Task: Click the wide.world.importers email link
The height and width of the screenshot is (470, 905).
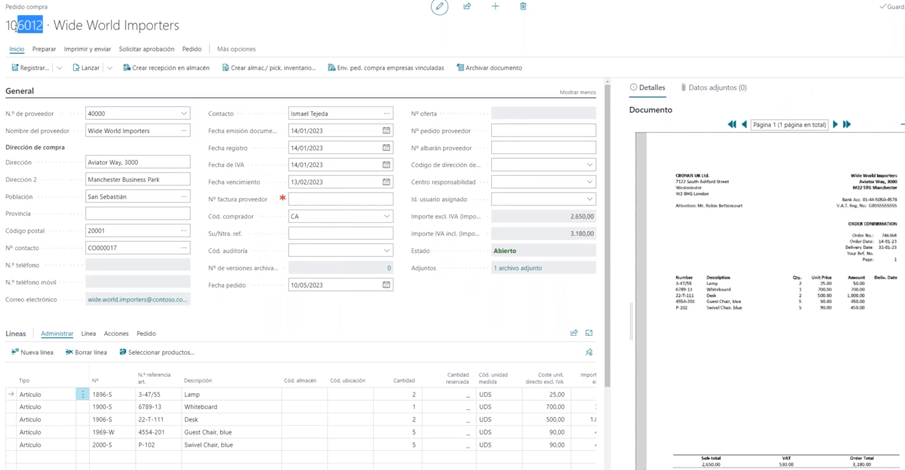Action: 137,300
